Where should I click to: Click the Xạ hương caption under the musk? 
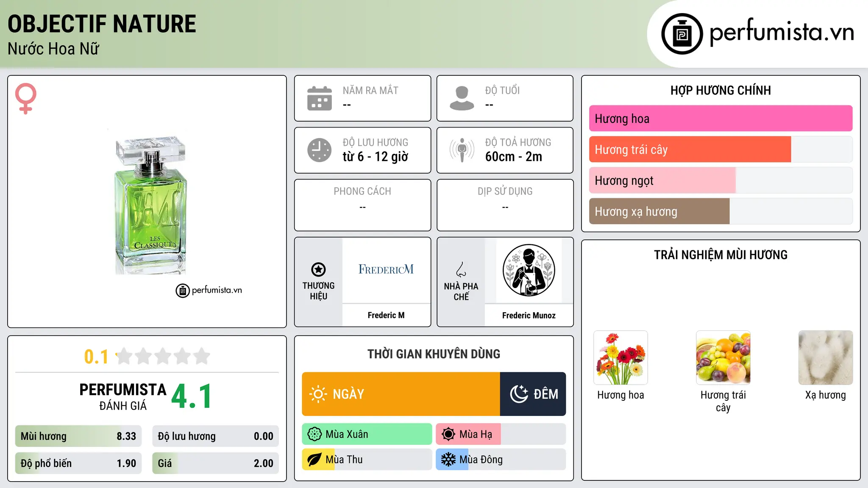point(826,395)
